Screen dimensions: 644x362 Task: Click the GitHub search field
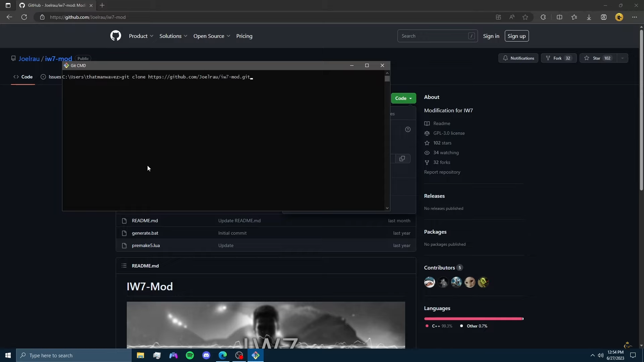[x=433, y=36]
